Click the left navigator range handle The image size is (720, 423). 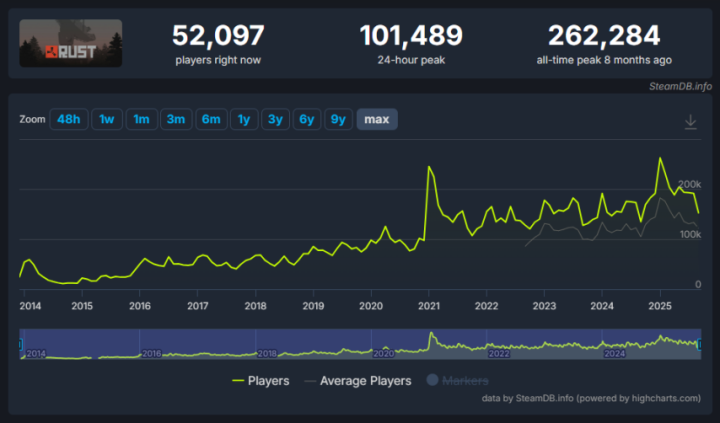click(x=20, y=344)
